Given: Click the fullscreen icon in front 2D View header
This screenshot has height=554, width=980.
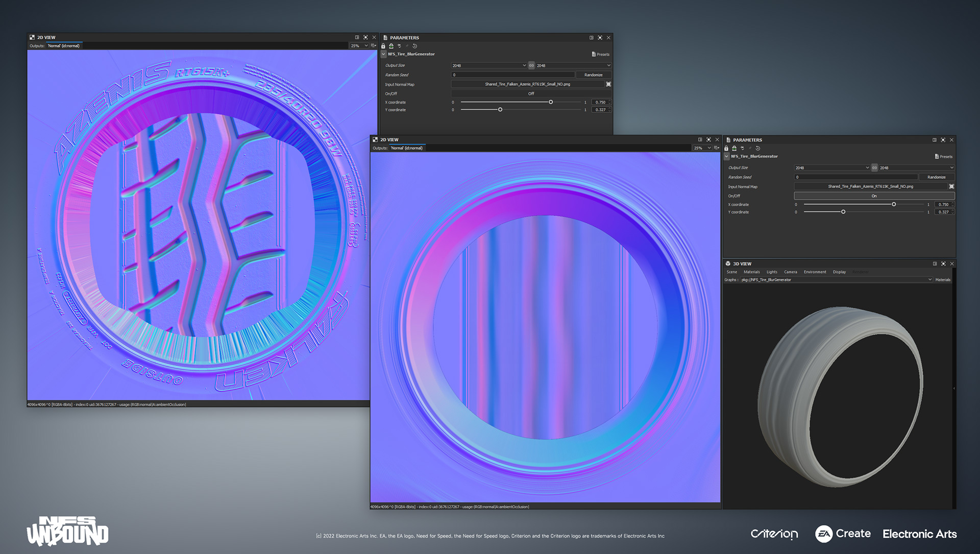Looking at the screenshot, I should point(708,139).
